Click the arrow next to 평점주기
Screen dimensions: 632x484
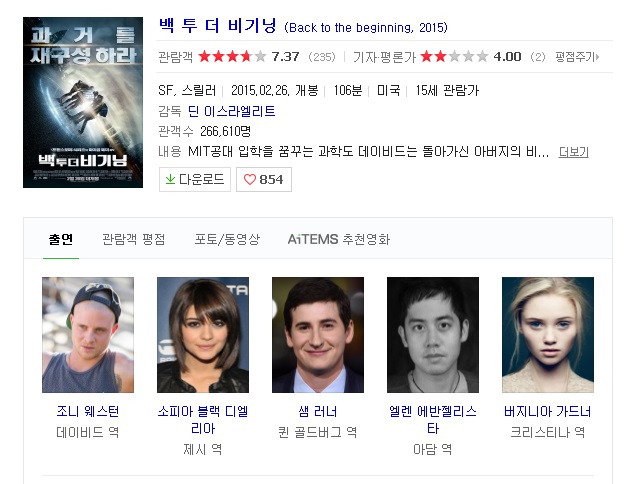click(597, 57)
